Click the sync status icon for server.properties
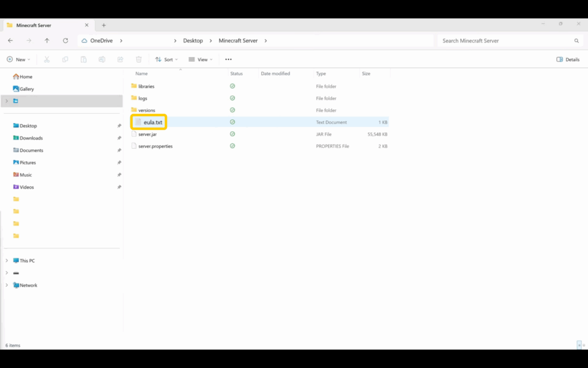 233,146
